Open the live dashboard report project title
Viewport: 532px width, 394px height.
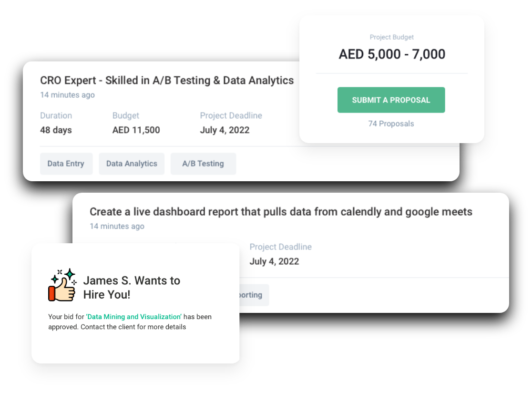tap(281, 212)
